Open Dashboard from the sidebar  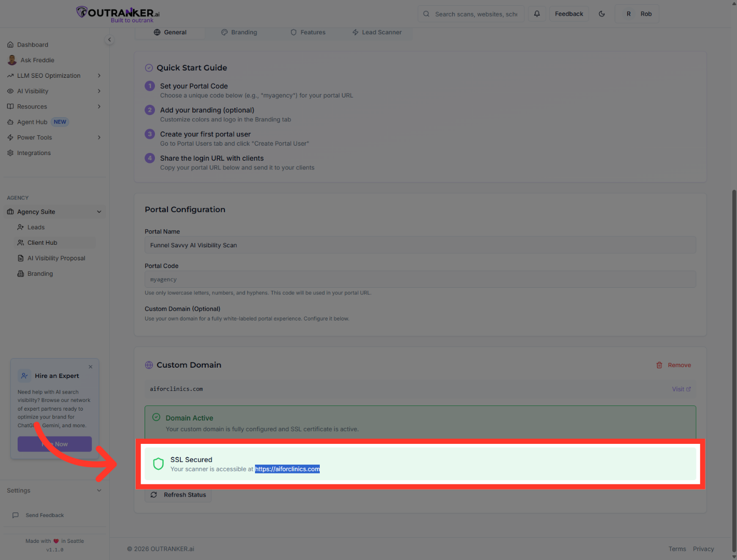click(x=32, y=45)
